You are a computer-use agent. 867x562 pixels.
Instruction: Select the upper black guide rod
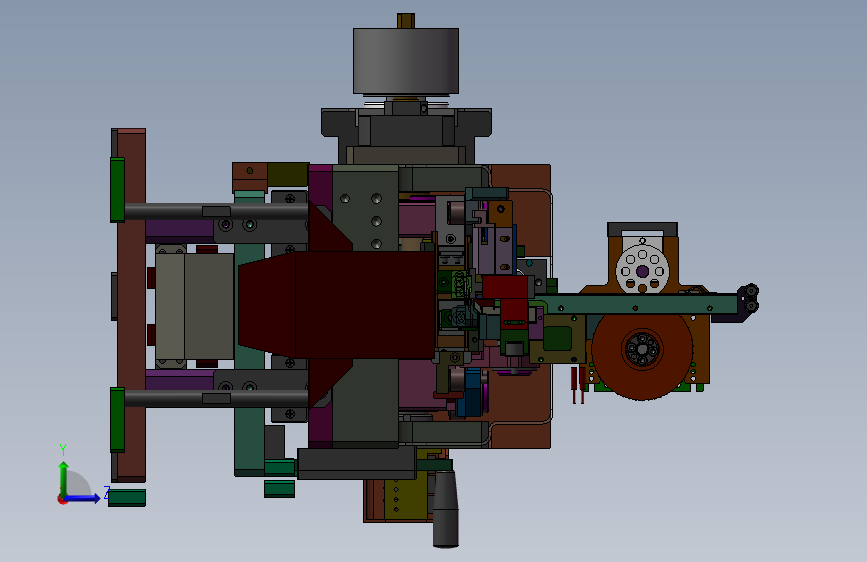216,211
